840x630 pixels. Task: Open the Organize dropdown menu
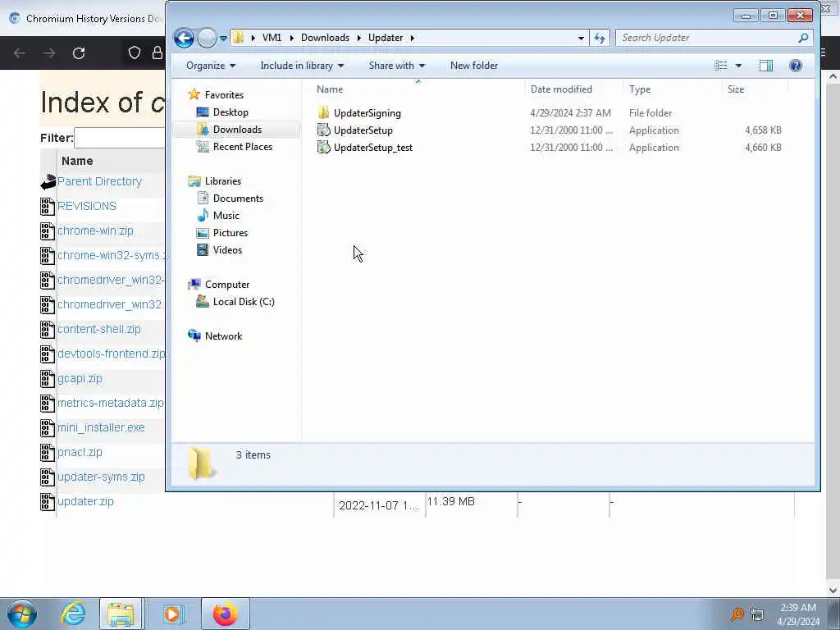pos(211,66)
